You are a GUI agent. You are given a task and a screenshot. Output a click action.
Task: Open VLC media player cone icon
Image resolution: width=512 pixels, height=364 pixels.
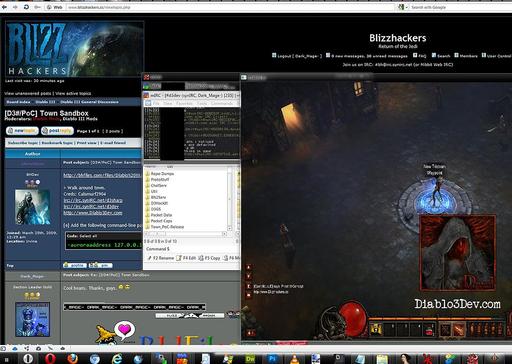coord(294,359)
